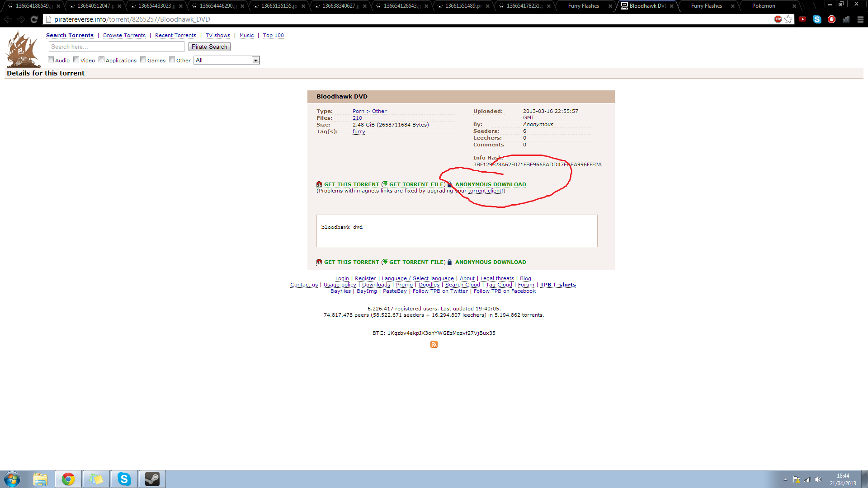Show hidden system tray icons arrow
The width and height of the screenshot is (868, 488).
(785, 479)
